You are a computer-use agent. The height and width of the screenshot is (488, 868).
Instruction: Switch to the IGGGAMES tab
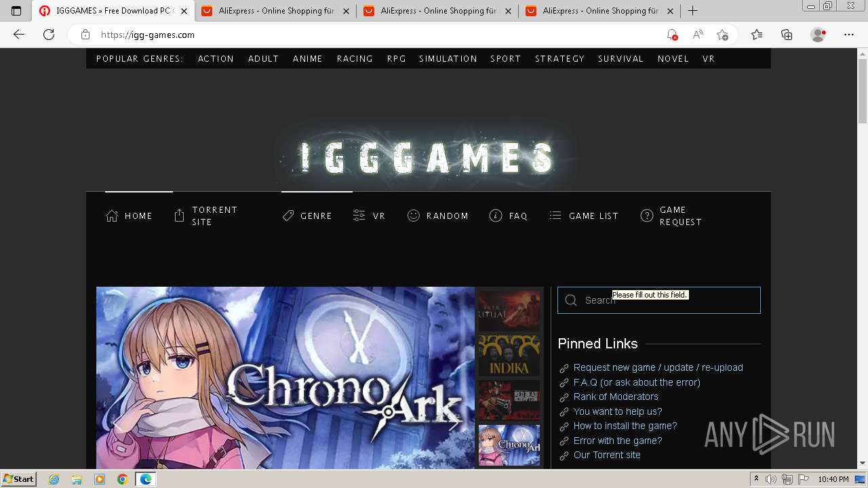(x=113, y=11)
